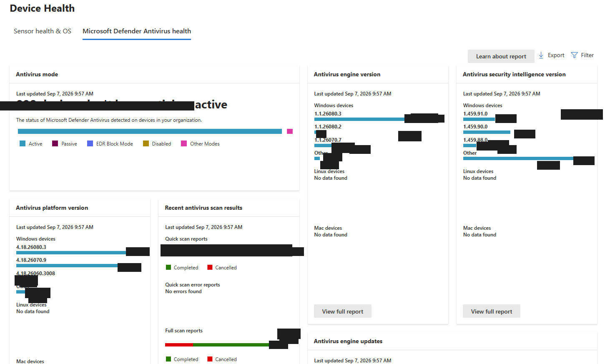
Task: Select Microsoft Defender Antivirus health tab
Action: tap(137, 31)
